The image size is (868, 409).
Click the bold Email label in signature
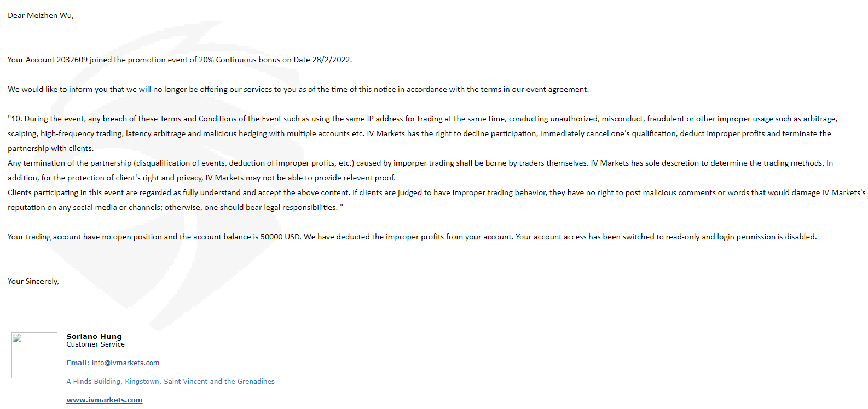click(x=77, y=363)
